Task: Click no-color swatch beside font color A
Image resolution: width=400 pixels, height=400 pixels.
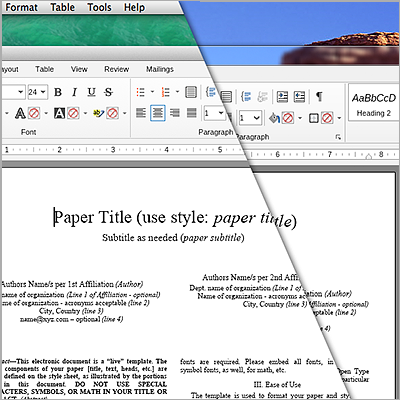Action: (x=34, y=113)
